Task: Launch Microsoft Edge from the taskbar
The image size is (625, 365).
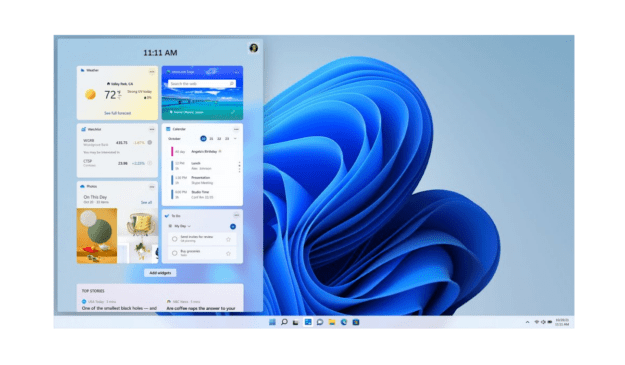Action: click(344, 322)
